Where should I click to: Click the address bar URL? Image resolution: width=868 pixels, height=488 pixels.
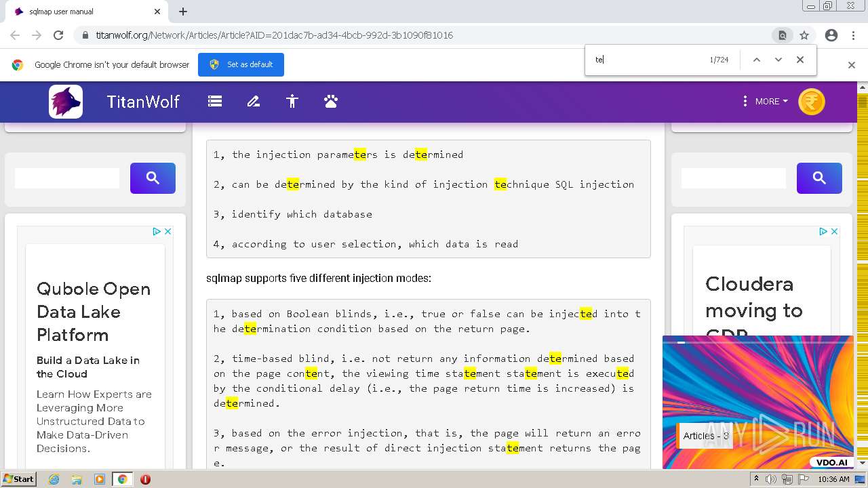(x=274, y=35)
